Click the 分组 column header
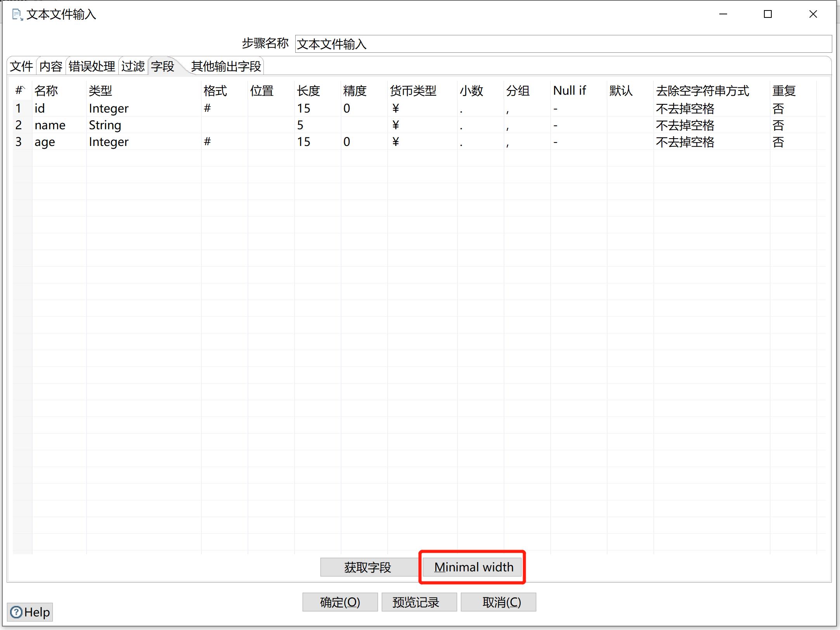This screenshot has width=840, height=630. 527,90
